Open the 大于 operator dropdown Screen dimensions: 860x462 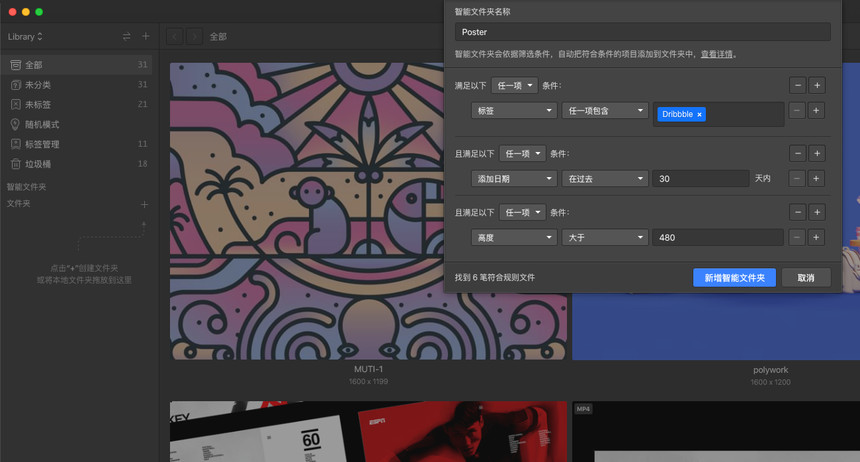click(x=605, y=238)
